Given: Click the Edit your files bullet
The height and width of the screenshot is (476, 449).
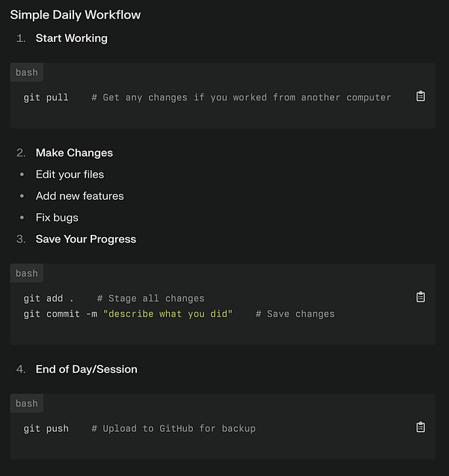Looking at the screenshot, I should pos(70,174).
